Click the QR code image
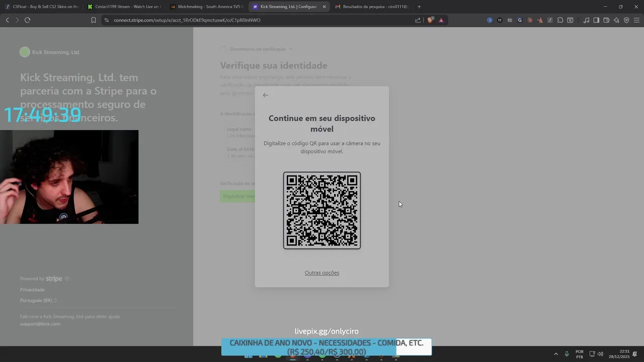This screenshot has width=644, height=362. click(x=322, y=210)
